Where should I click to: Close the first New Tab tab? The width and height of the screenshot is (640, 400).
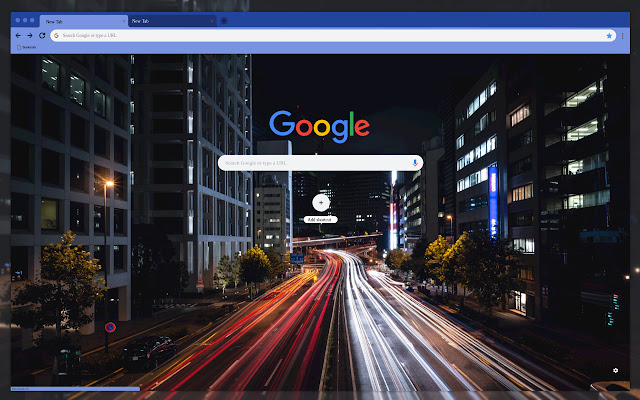click(x=124, y=21)
